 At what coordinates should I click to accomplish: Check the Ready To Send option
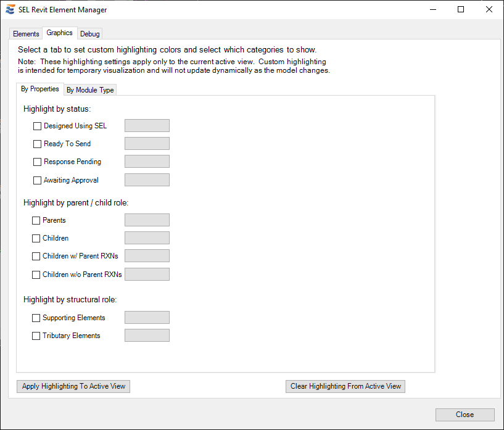tap(37, 144)
